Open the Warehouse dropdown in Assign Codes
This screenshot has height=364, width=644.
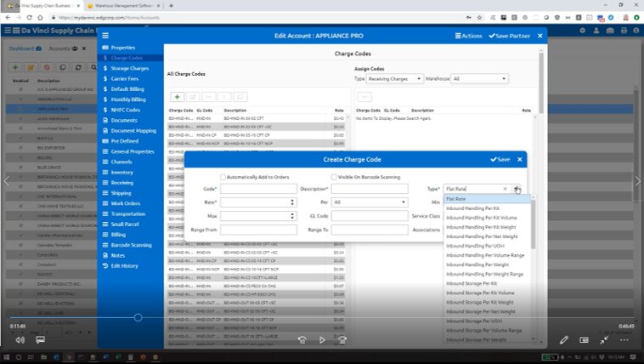[480, 79]
